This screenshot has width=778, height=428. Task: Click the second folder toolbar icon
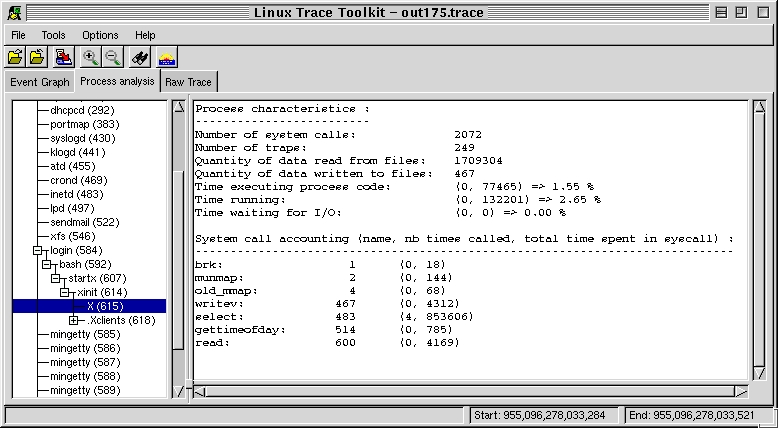(x=37, y=58)
